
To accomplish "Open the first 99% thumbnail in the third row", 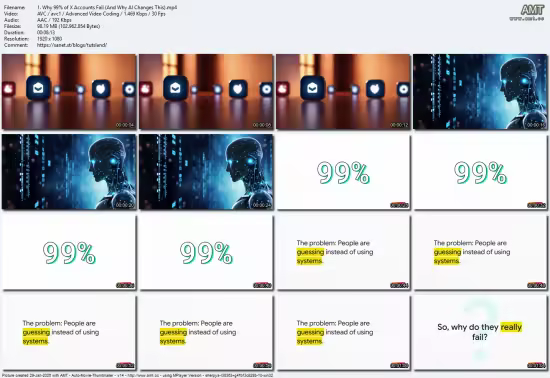I will (69, 252).
